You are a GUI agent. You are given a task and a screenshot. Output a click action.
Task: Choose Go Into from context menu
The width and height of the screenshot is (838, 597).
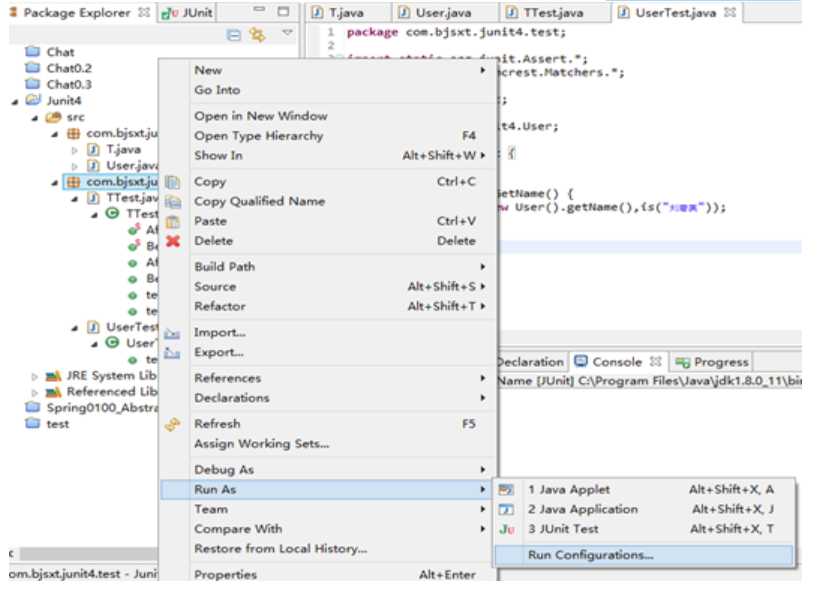coord(328,90)
